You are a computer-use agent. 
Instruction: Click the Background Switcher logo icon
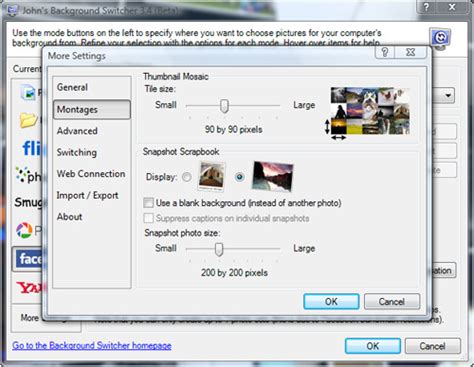(440, 38)
